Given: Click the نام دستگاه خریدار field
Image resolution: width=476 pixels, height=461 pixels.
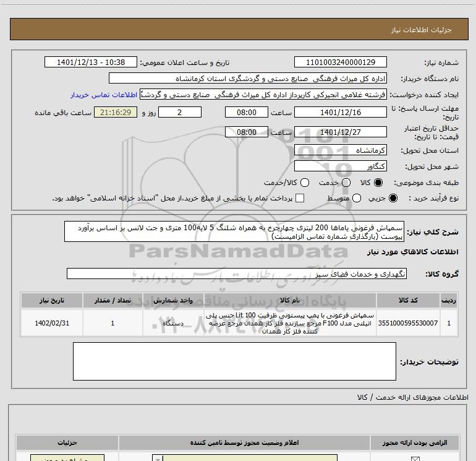Looking at the screenshot, I should [x=248, y=78].
